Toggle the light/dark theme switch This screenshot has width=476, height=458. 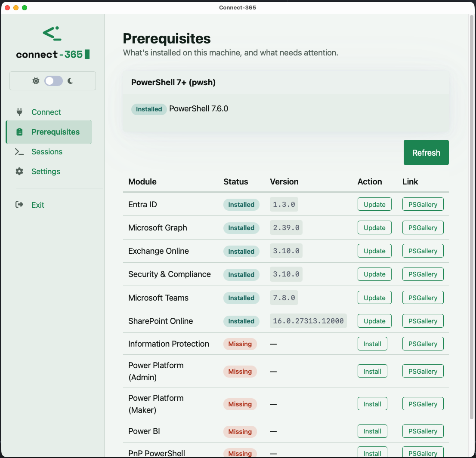(x=53, y=81)
